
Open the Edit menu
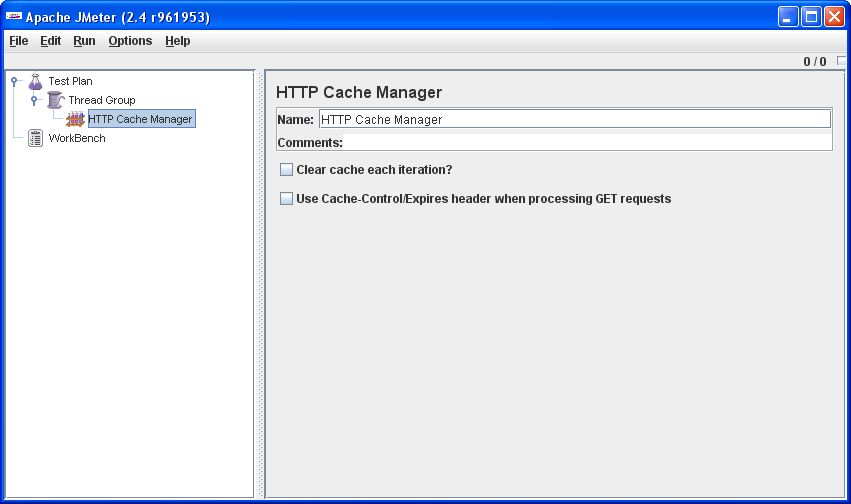[x=51, y=41]
